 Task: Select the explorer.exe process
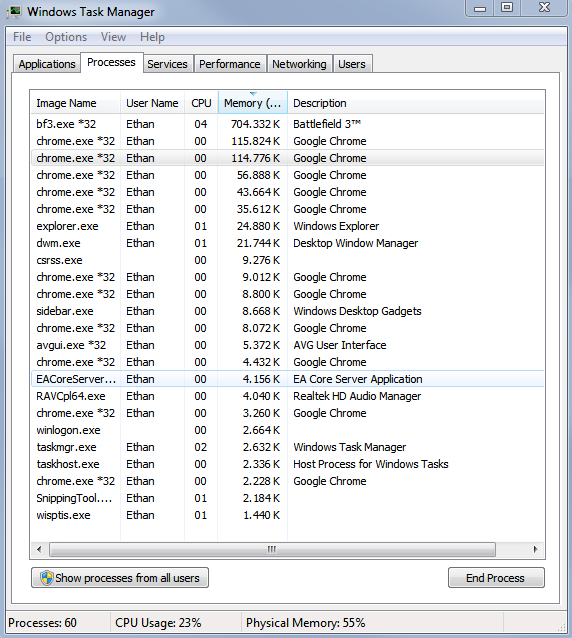(x=287, y=226)
